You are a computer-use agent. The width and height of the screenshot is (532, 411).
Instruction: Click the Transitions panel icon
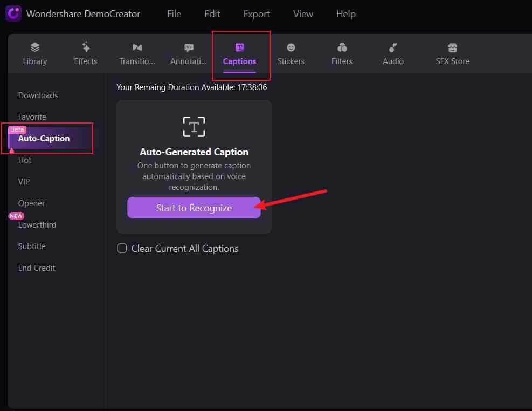tap(137, 47)
